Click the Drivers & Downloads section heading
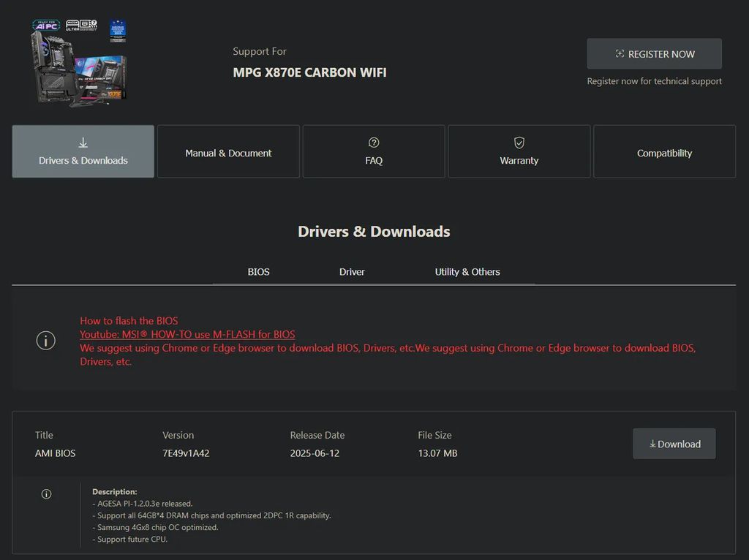This screenshot has height=560, width=749. coord(374,232)
